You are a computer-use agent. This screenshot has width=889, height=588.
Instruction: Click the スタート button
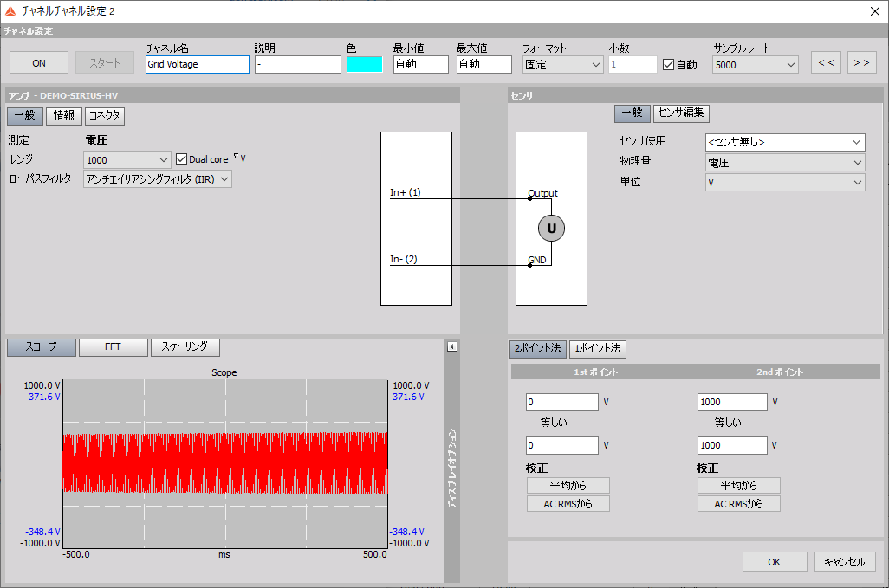(105, 63)
